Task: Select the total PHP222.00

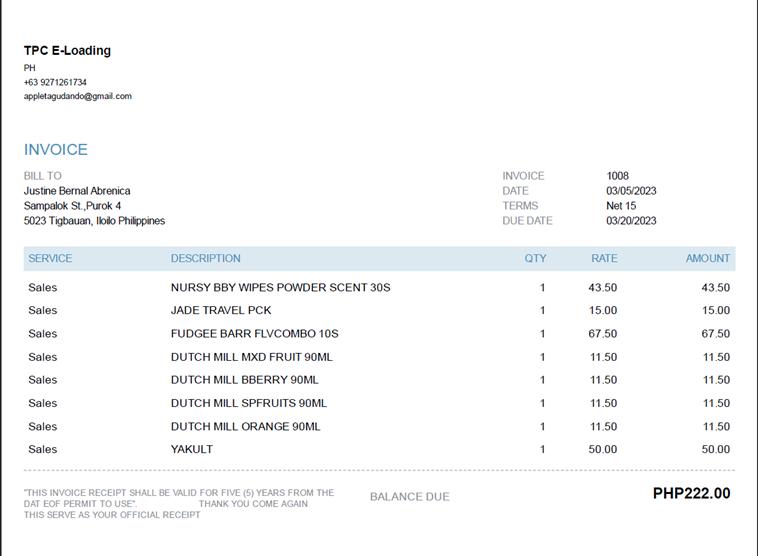Action: coord(691,494)
